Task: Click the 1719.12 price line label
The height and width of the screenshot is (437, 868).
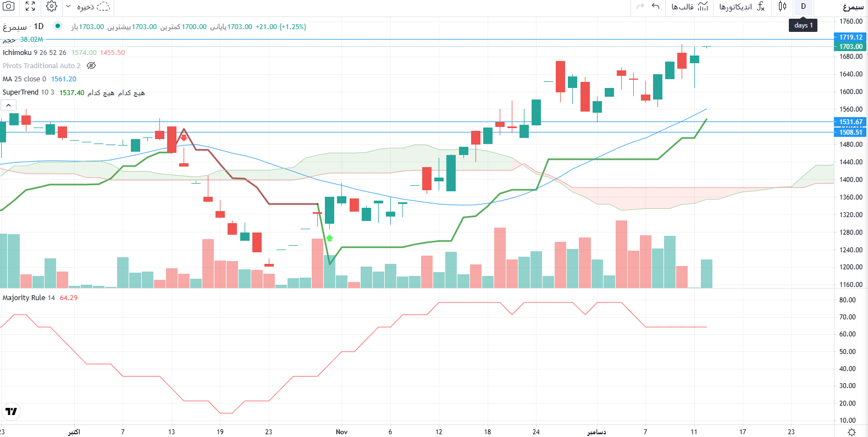Action: click(850, 37)
